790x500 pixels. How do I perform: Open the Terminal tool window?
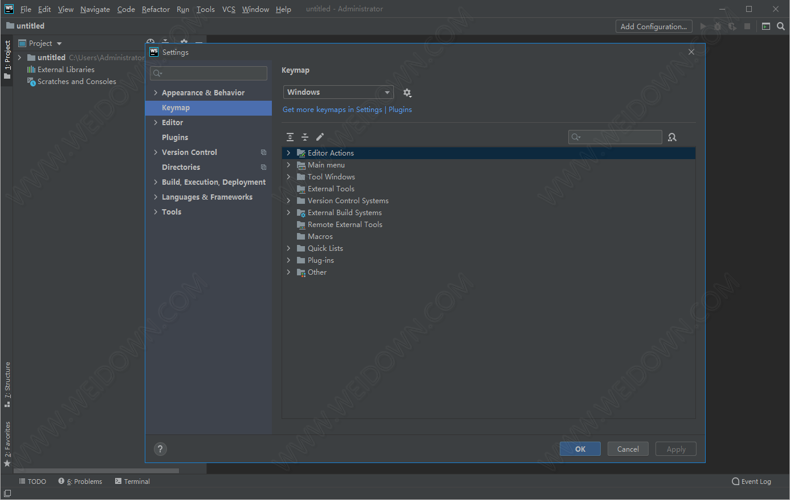133,481
